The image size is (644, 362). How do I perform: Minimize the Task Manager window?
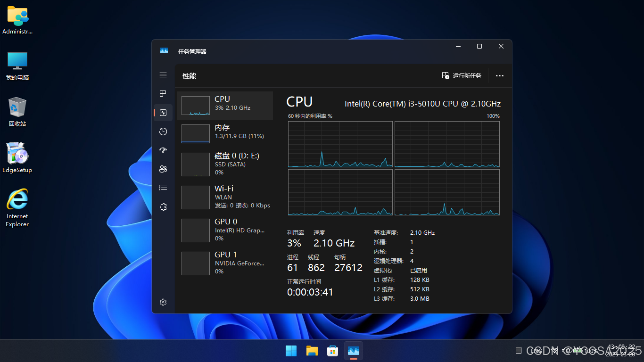[x=458, y=46]
